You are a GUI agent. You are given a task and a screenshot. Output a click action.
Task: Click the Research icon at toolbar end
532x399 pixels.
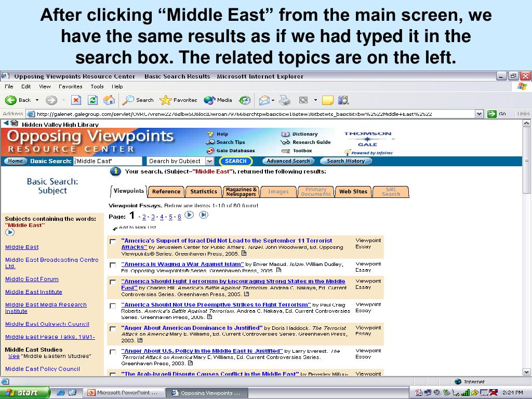tap(343, 100)
